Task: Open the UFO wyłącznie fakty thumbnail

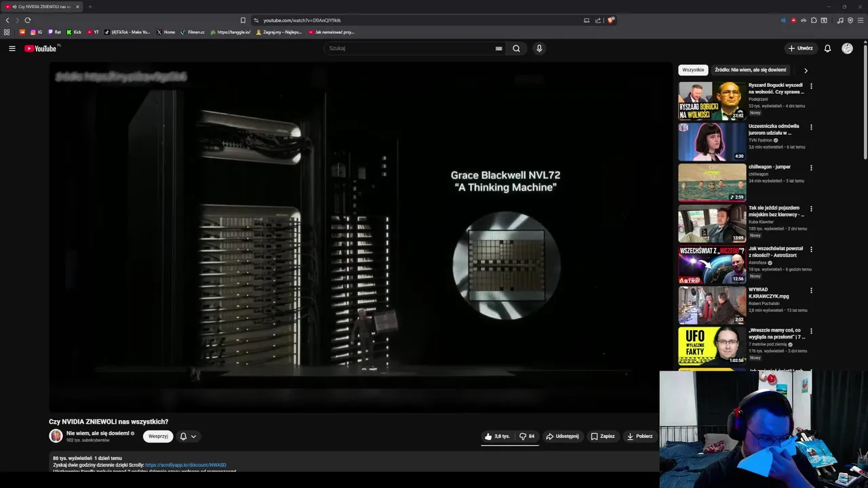Action: click(712, 346)
